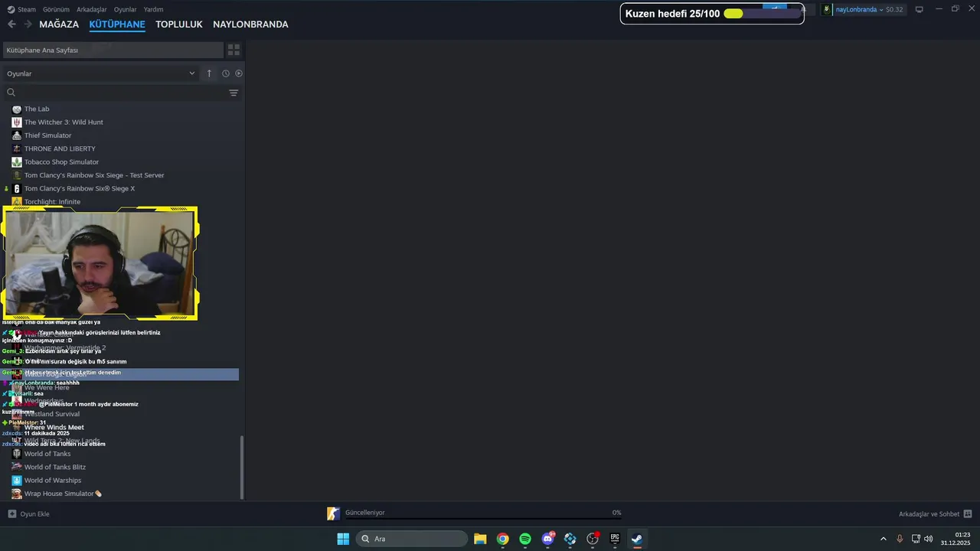Click the recent activity clock icon
The height and width of the screenshot is (551, 980).
coord(226,73)
